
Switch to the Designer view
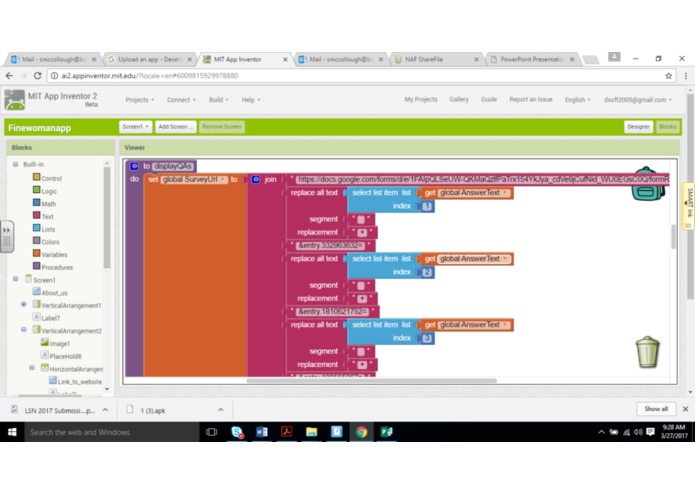pos(638,127)
